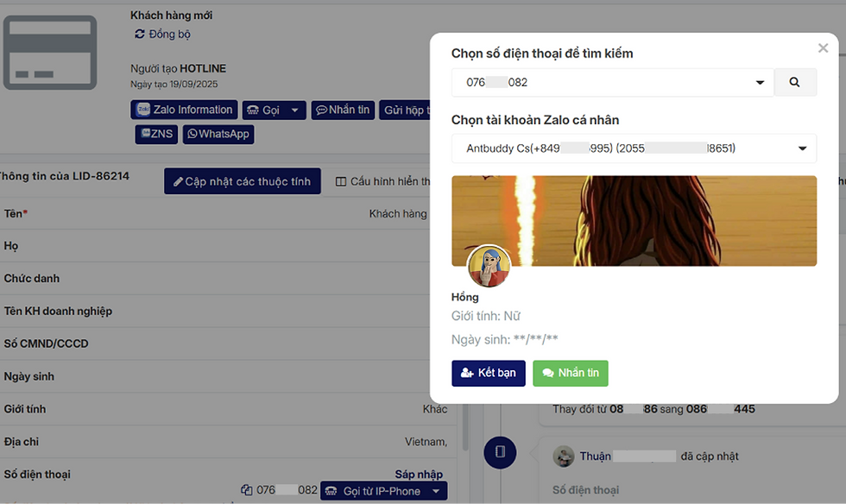This screenshot has width=846, height=504.
Task: Click green Nhắn tin button in dialog
Action: click(571, 373)
